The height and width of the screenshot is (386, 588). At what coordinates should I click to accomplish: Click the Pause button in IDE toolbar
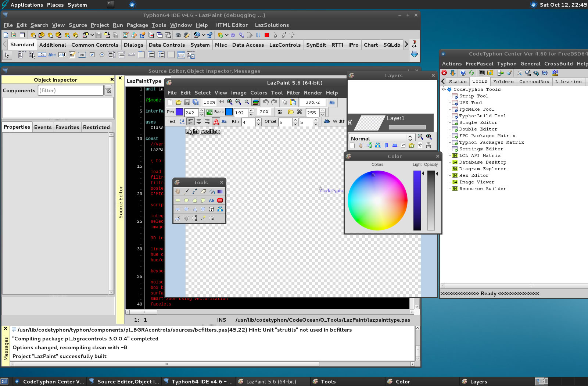tap(258, 35)
